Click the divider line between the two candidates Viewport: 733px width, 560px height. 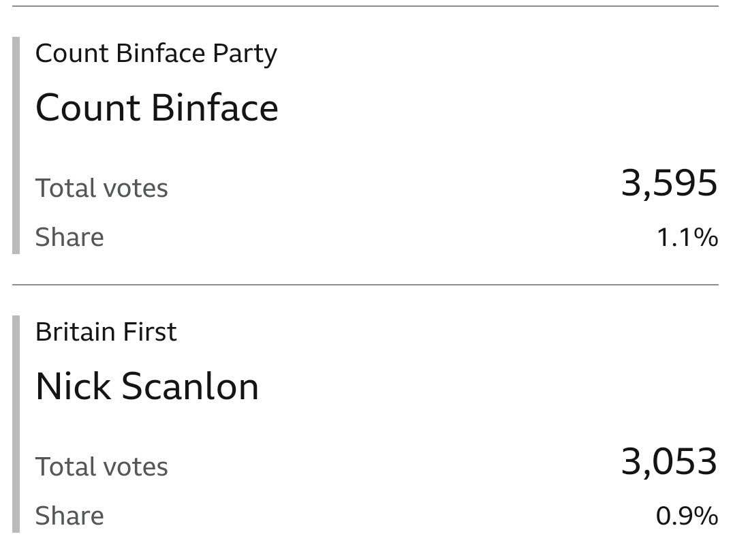click(365, 284)
